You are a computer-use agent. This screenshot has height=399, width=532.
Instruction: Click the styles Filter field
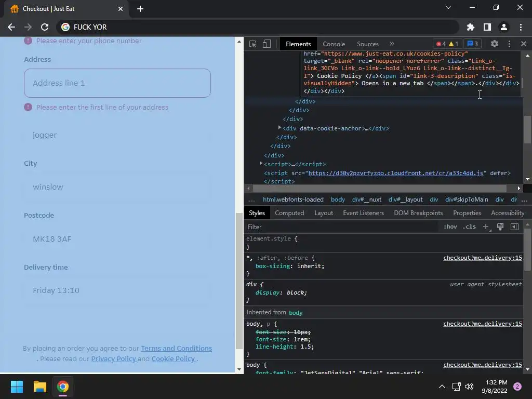click(x=342, y=227)
